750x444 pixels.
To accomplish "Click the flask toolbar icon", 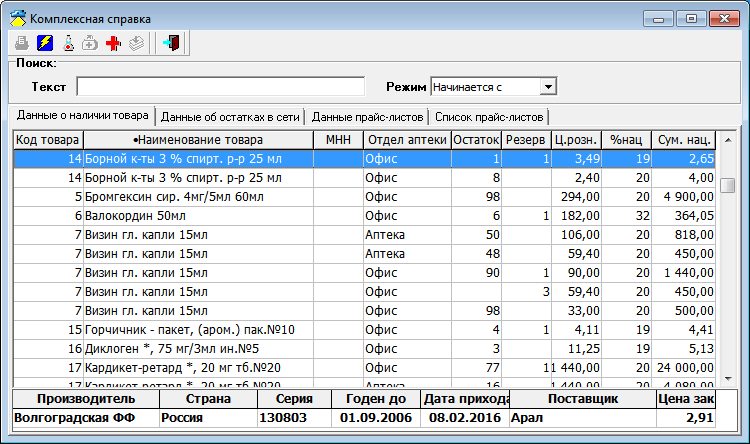I will (x=68, y=43).
